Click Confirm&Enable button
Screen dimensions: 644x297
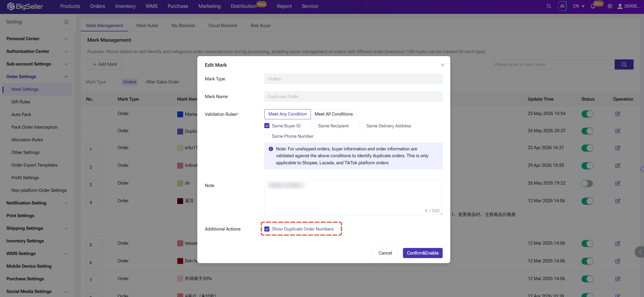[423, 253]
